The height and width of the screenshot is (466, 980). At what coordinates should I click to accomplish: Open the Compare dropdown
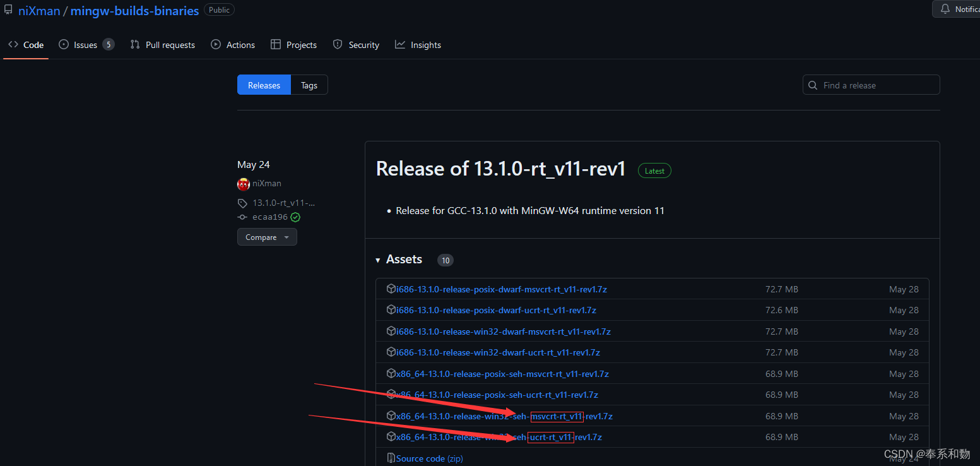tap(267, 237)
